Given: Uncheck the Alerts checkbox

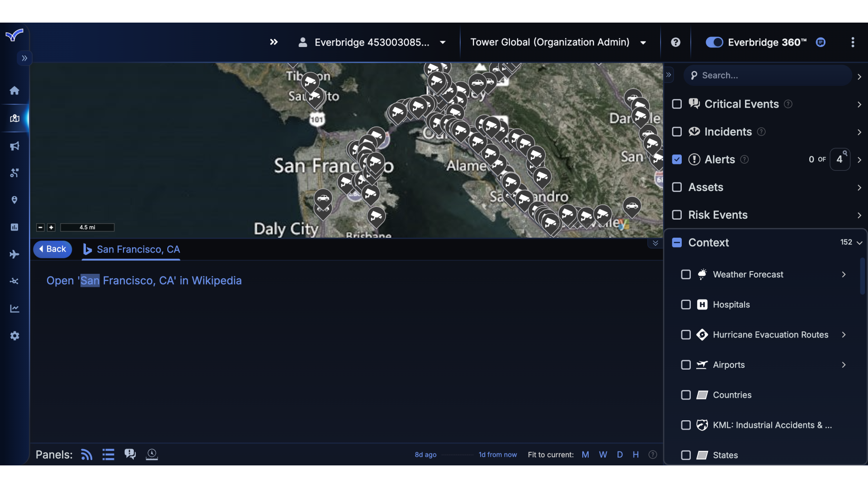Looking at the screenshot, I should [677, 159].
